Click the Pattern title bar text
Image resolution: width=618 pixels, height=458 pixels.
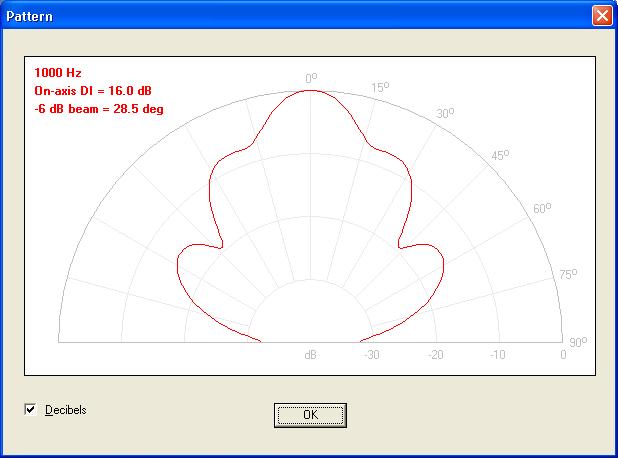click(x=30, y=17)
